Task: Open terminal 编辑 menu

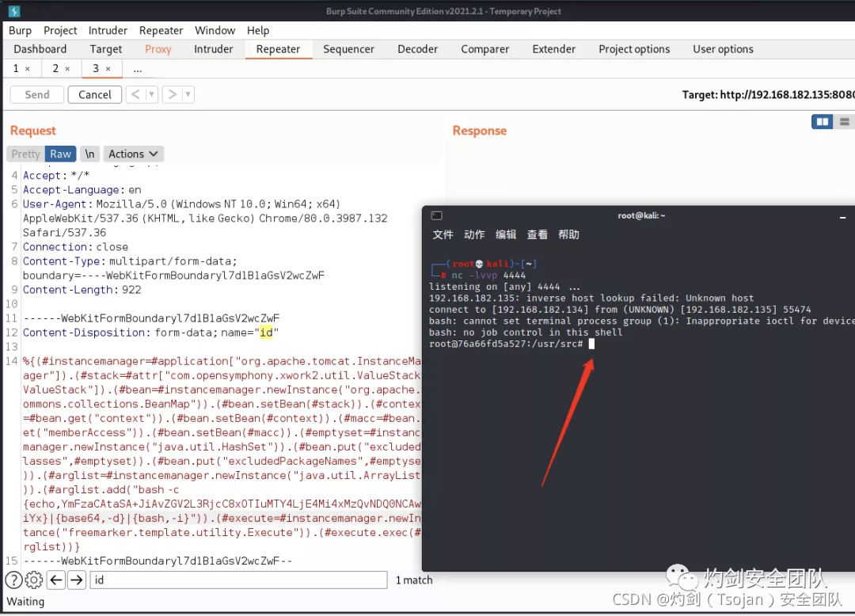Action: click(505, 234)
